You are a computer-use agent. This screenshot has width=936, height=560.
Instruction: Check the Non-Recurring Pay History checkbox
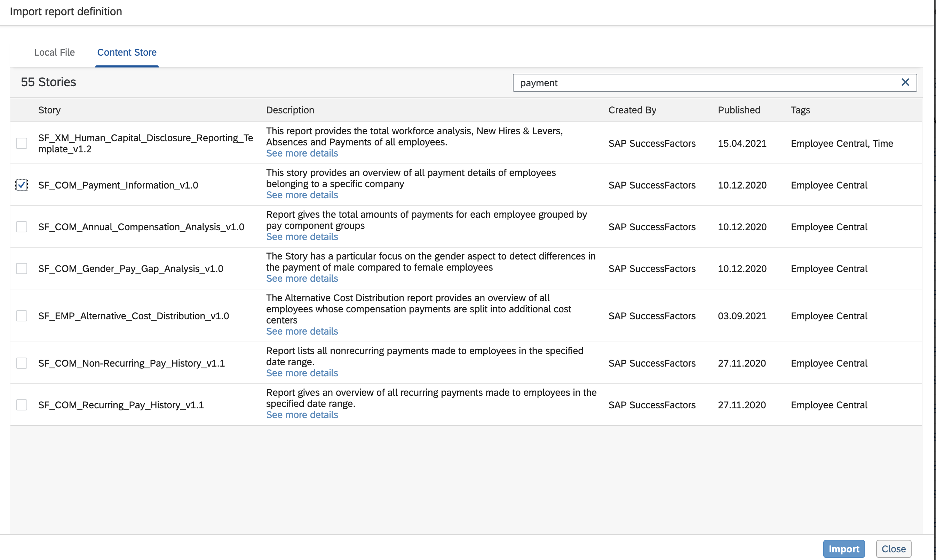click(x=22, y=363)
